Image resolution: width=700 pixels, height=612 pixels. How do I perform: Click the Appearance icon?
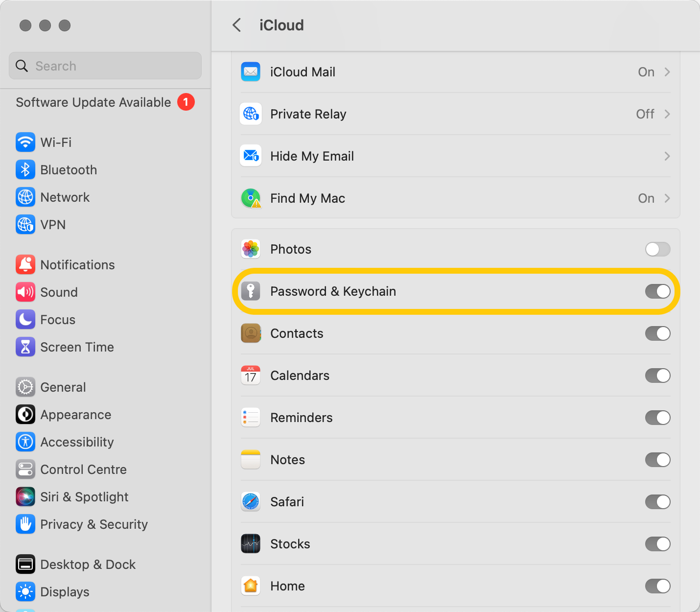[25, 415]
